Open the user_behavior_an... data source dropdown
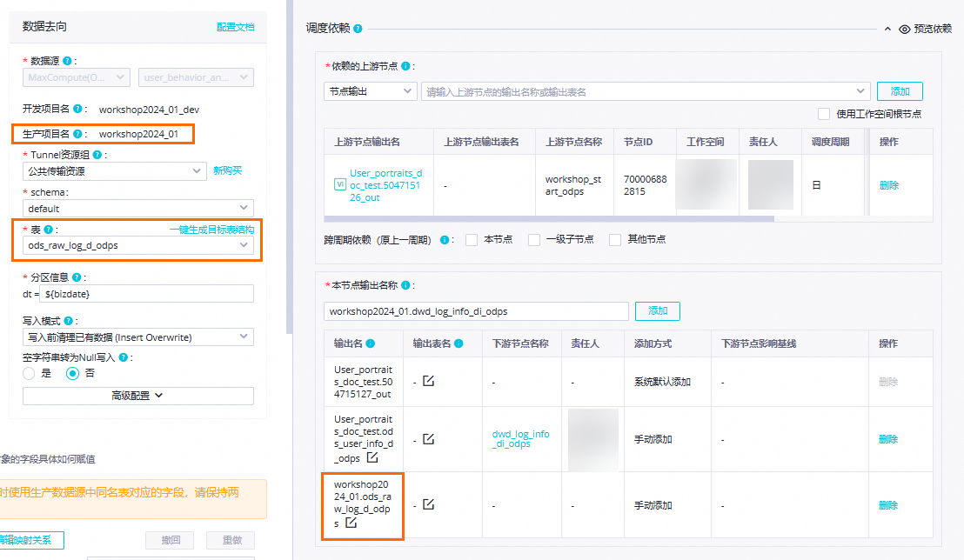 pyautogui.click(x=196, y=77)
